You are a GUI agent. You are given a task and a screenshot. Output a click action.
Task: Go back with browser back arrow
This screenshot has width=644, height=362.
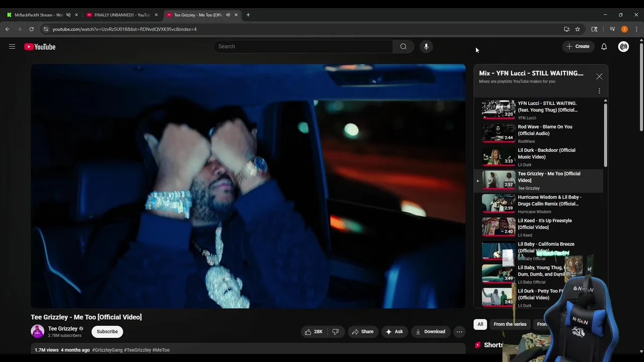click(8, 29)
